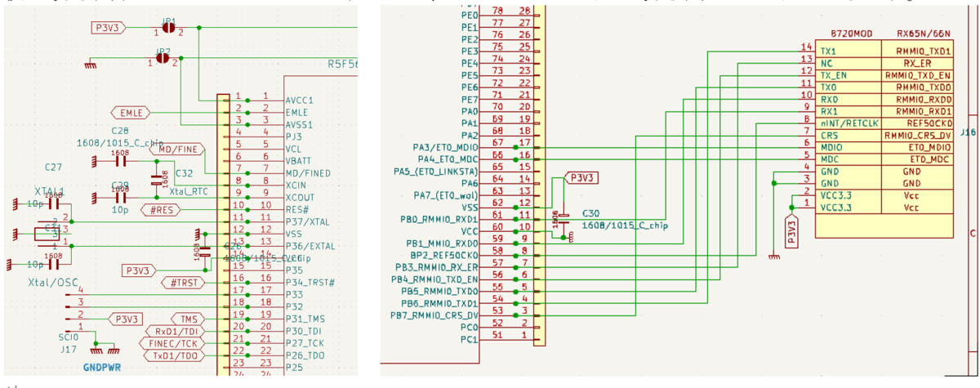Viewport: 980px width, 388px height.
Task: Click the TX1 pin on the 8720MOD connector
Action: click(x=828, y=50)
